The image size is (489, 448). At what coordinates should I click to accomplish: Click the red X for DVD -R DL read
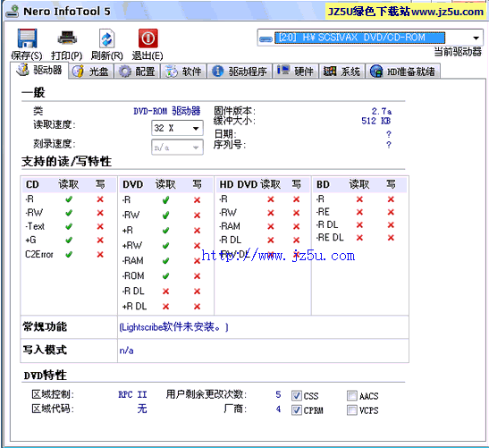click(x=166, y=292)
